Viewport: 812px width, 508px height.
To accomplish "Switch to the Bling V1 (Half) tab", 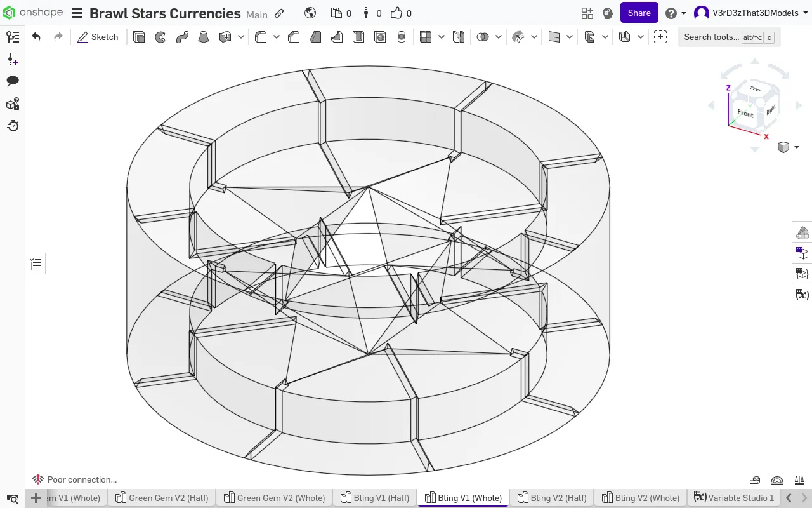I will point(375,498).
